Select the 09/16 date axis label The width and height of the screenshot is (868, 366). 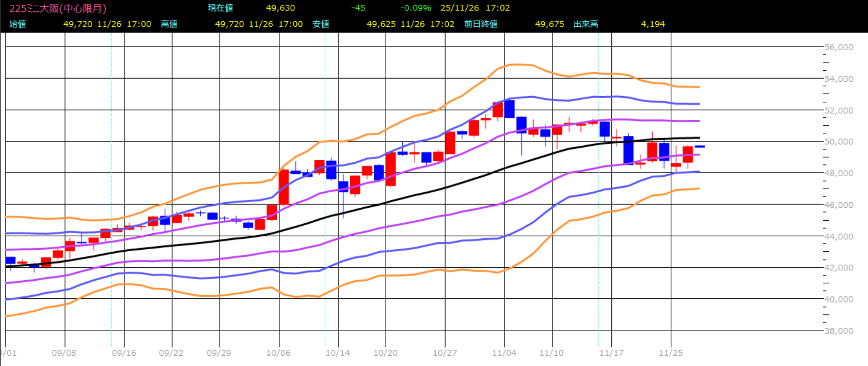coord(124,353)
